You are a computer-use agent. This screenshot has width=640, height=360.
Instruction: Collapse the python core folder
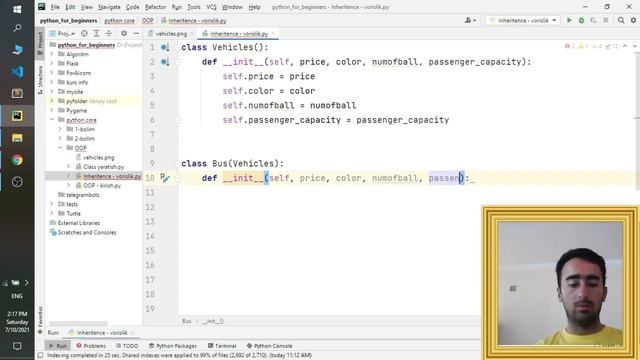[52, 120]
